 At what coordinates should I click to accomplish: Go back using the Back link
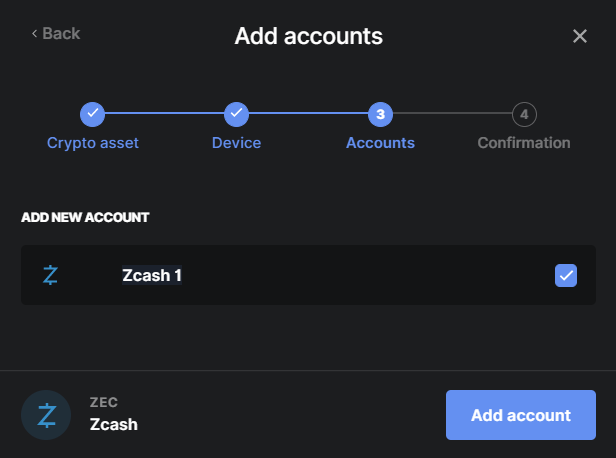(56, 34)
